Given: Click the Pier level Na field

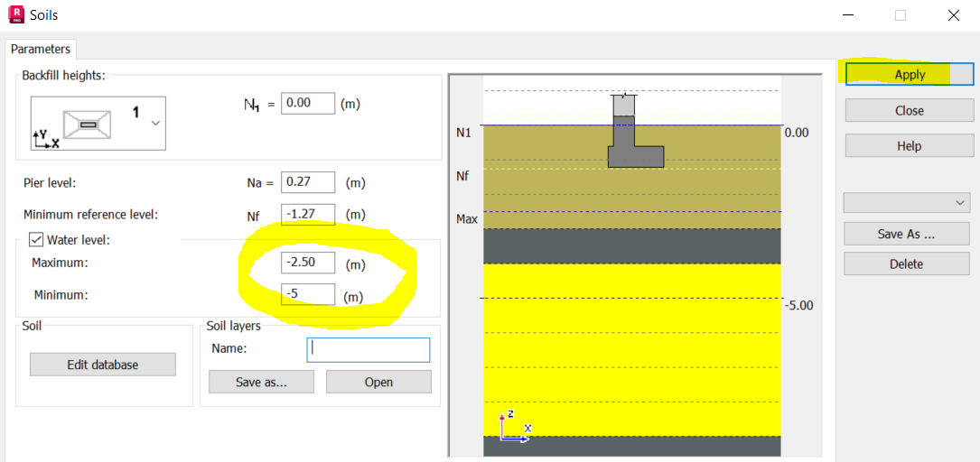Looking at the screenshot, I should 307,182.
